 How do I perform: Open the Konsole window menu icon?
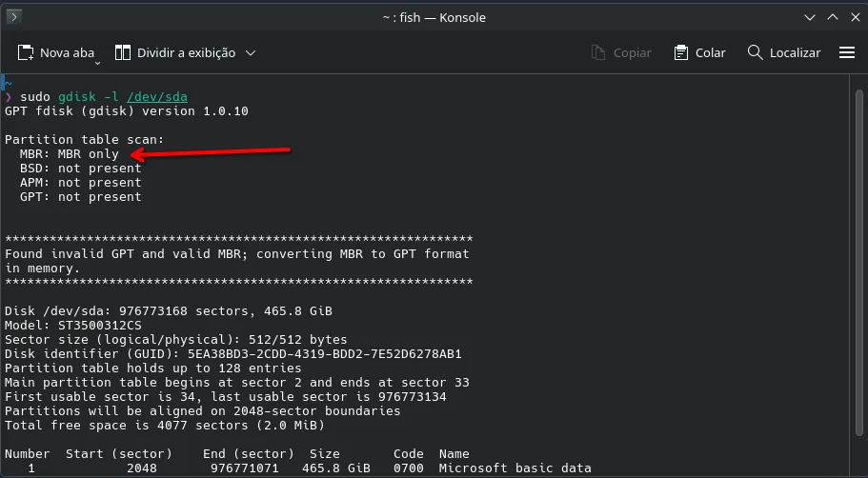click(14, 17)
